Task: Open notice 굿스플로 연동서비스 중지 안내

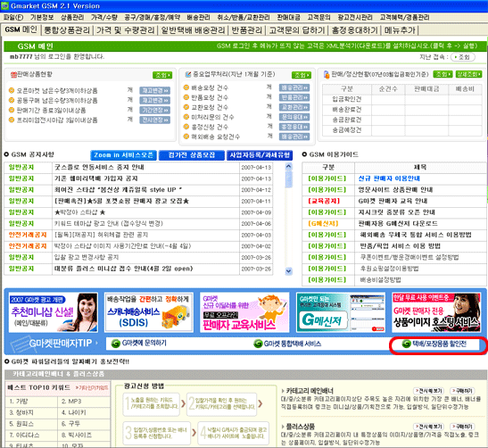Action: [x=99, y=168]
